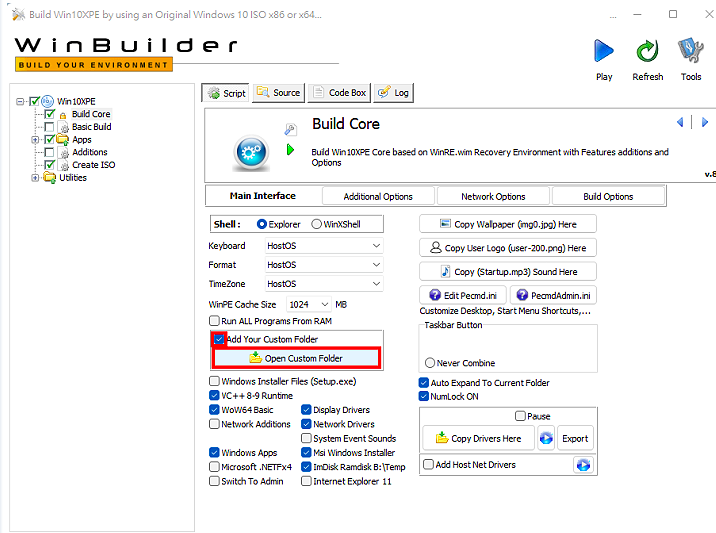Enable Run ALL Programs From RAM
Screen dimensions: 716x533
(x=214, y=321)
